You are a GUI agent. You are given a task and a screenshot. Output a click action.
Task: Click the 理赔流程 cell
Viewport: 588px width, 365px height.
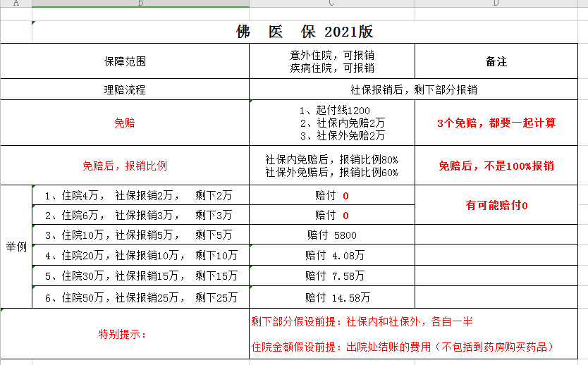(125, 89)
